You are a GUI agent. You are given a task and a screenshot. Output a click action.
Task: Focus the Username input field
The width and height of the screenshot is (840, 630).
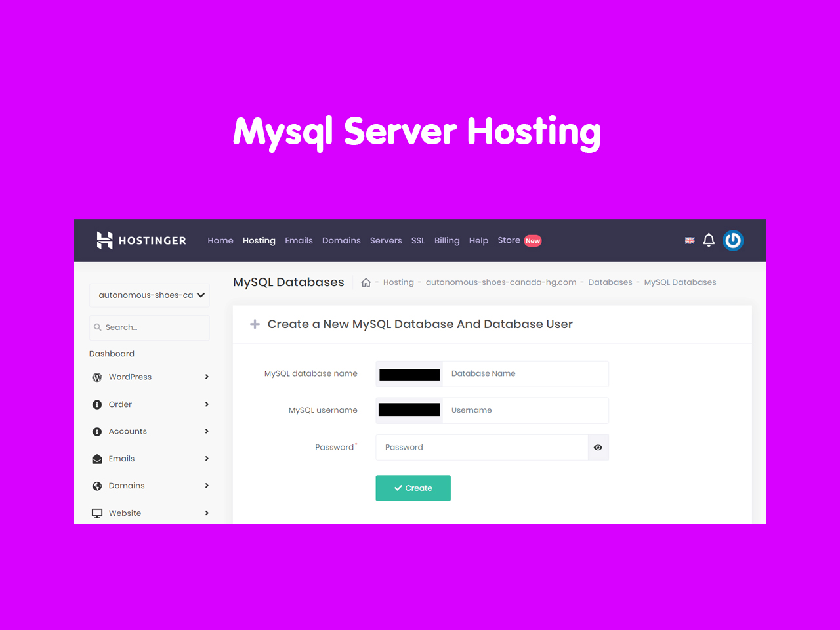point(525,410)
